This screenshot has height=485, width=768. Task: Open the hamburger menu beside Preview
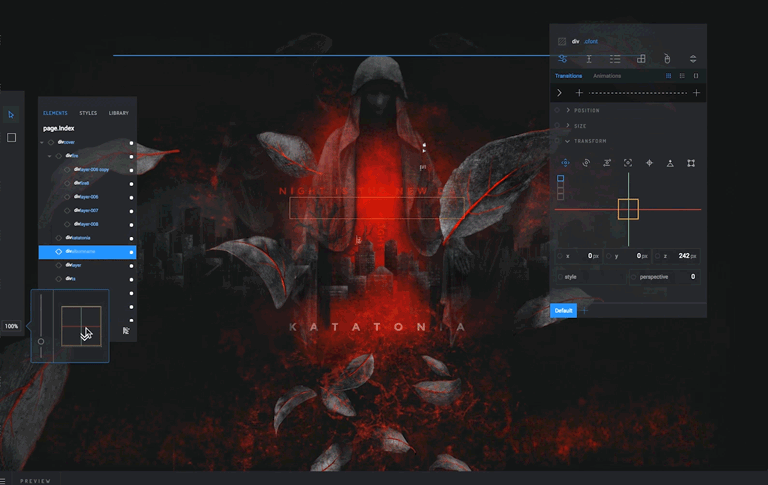coord(2,481)
